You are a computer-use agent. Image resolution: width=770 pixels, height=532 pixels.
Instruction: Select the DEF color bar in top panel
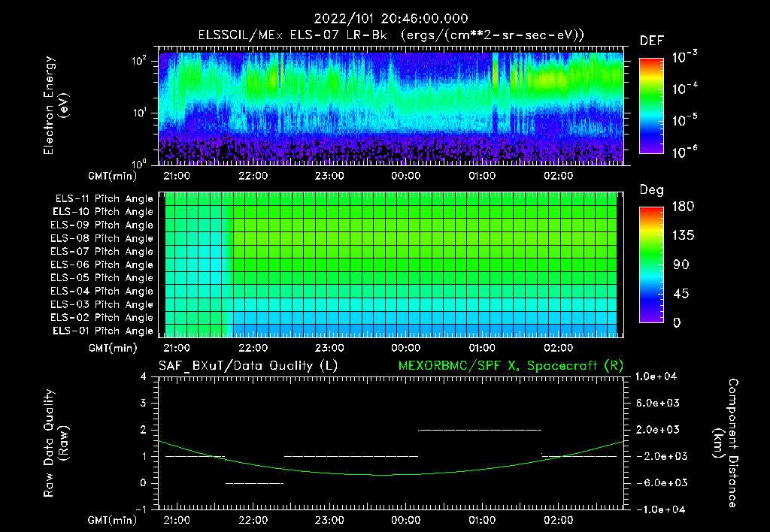[651, 105]
